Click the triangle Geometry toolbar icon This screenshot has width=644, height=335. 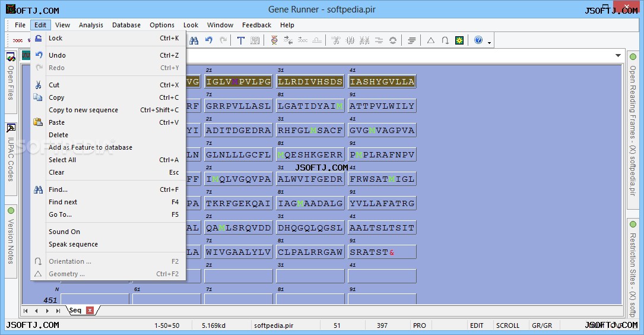(x=430, y=40)
